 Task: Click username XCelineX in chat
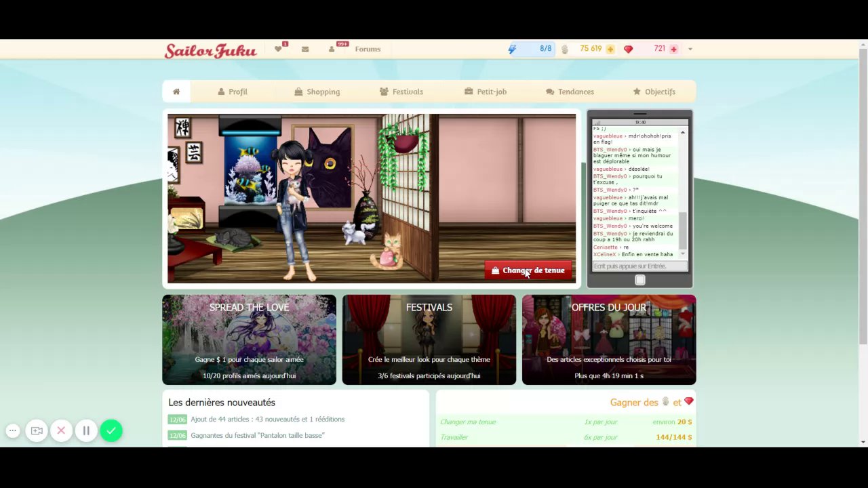tap(605, 254)
